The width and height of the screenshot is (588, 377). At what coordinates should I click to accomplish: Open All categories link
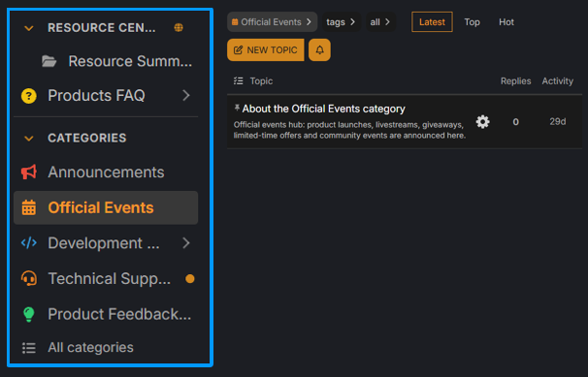tap(90, 347)
